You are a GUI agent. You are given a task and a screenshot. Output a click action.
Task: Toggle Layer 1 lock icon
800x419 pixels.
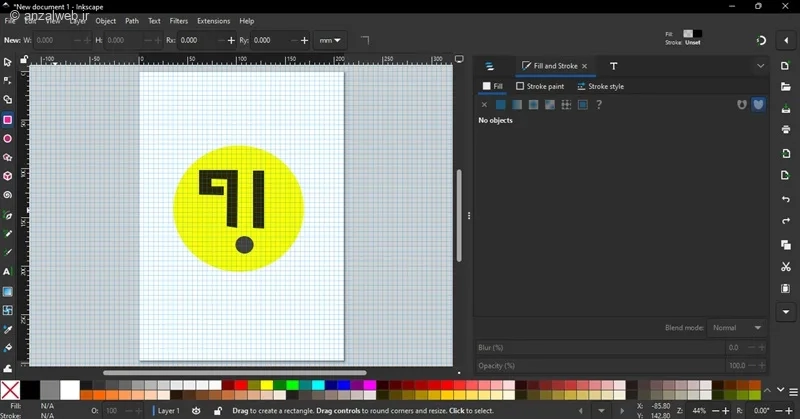tap(218, 411)
